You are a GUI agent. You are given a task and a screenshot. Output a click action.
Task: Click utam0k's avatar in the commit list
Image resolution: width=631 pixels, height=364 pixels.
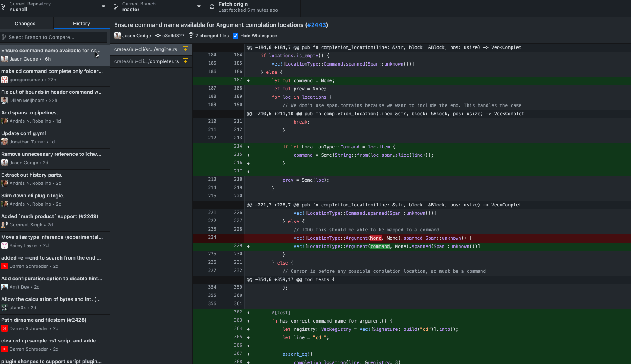5,308
